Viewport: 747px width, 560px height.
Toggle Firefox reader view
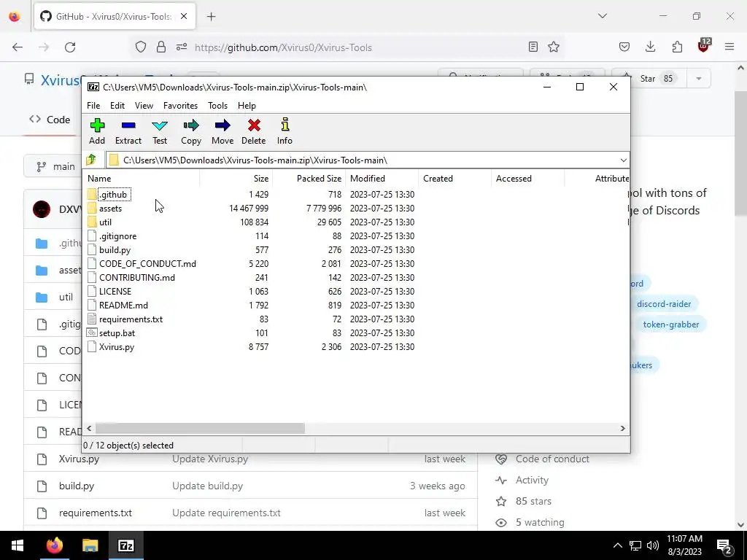pos(533,47)
